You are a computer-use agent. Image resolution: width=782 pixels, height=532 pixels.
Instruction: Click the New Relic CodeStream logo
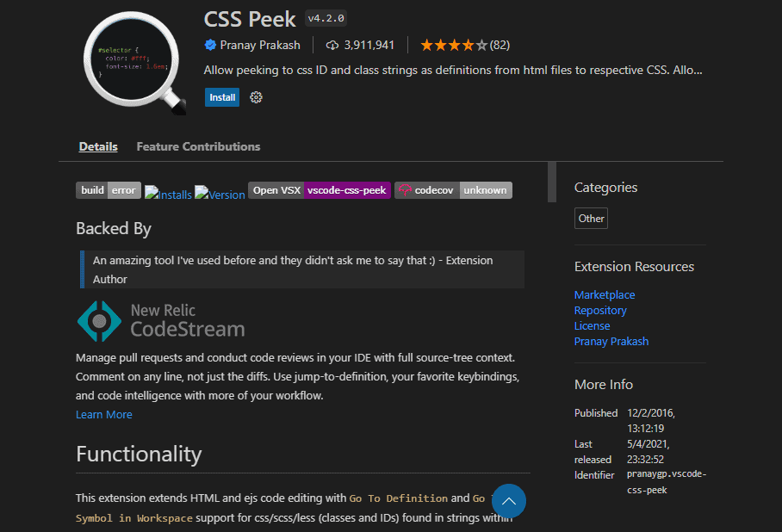tap(161, 320)
